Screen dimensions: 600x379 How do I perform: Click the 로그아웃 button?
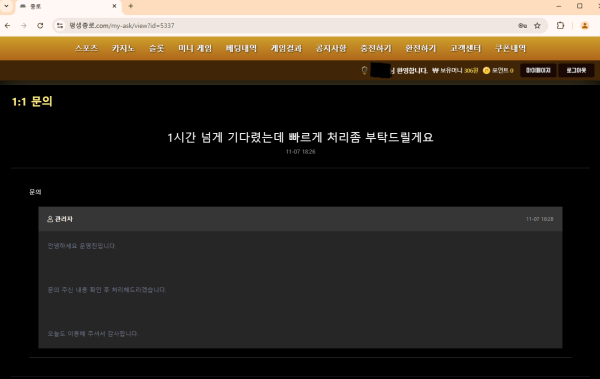click(576, 70)
